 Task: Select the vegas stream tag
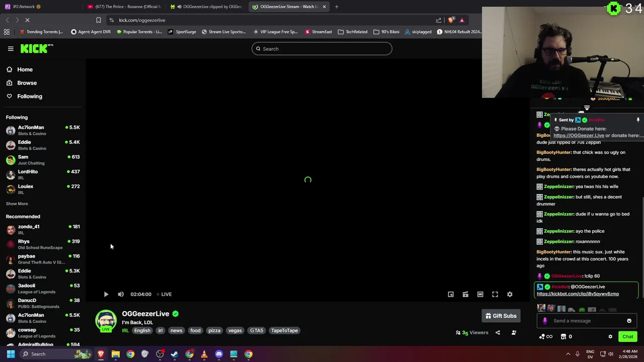tap(235, 330)
